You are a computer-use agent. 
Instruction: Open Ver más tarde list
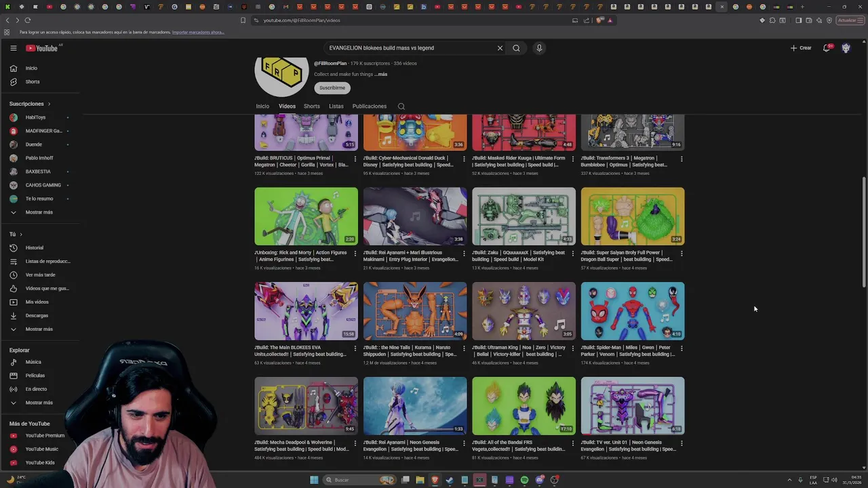click(41, 275)
